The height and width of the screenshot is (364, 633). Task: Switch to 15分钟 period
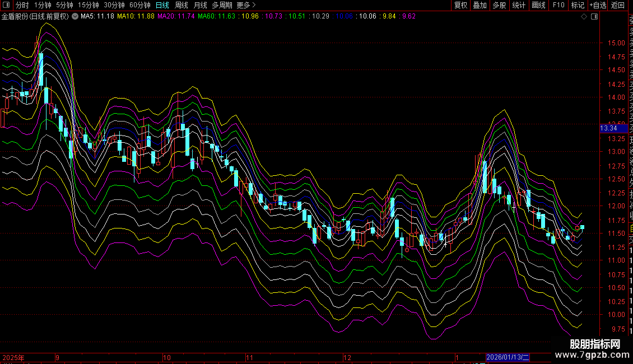88,5
